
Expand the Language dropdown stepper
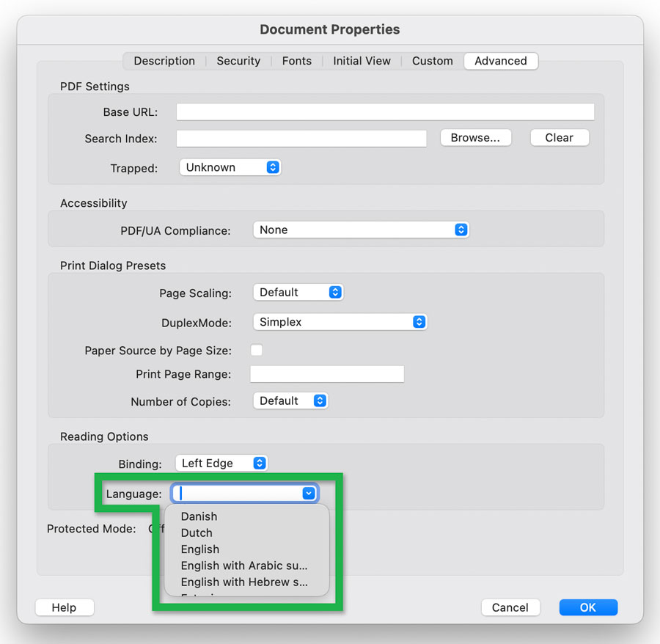click(x=309, y=493)
